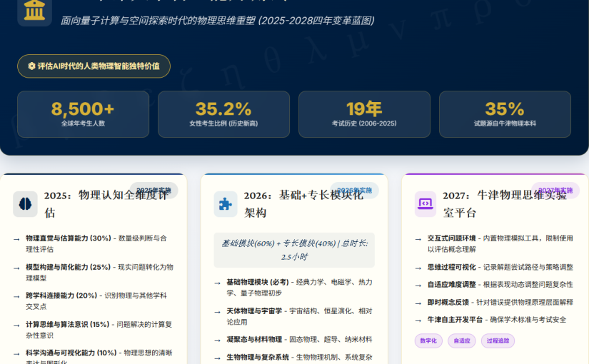
Task: Click 基础物理模块 (必考) list item
Action: tap(294, 288)
